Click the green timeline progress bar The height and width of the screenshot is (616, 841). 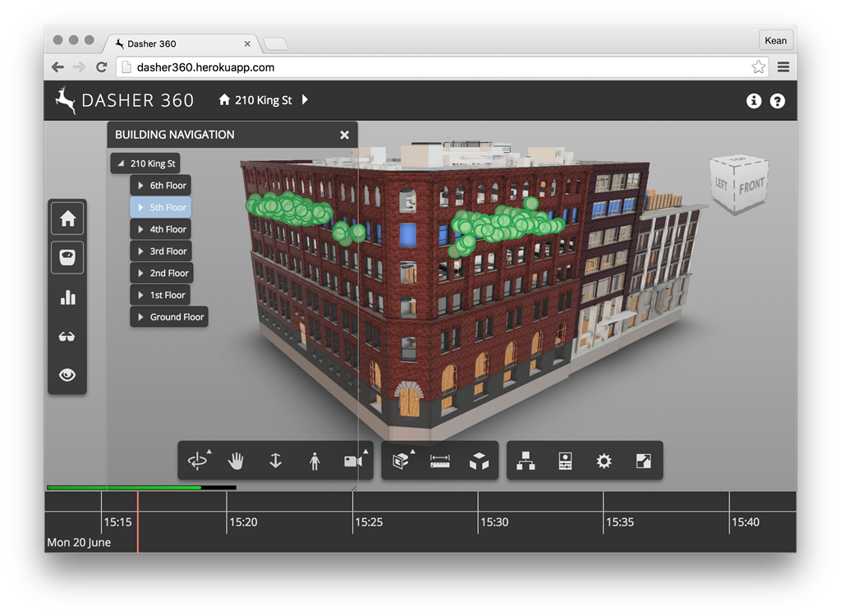[x=123, y=487]
